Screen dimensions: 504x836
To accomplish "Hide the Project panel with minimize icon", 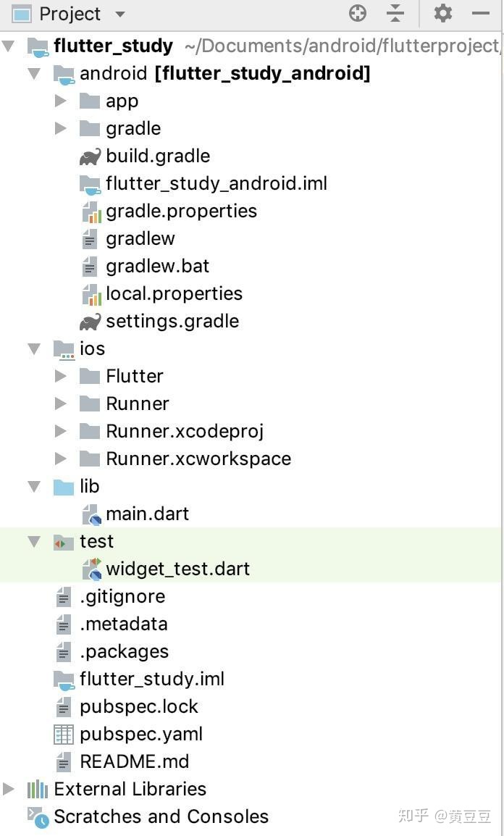I will coord(481,13).
